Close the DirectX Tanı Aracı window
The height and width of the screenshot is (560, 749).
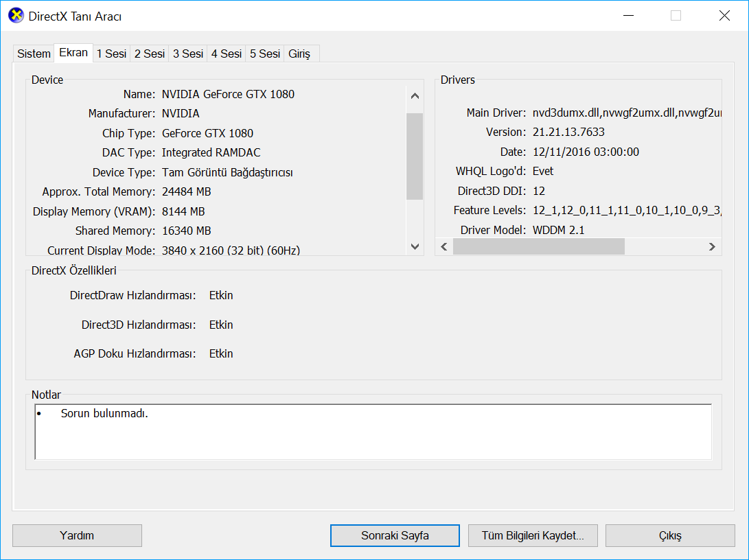[x=724, y=16]
